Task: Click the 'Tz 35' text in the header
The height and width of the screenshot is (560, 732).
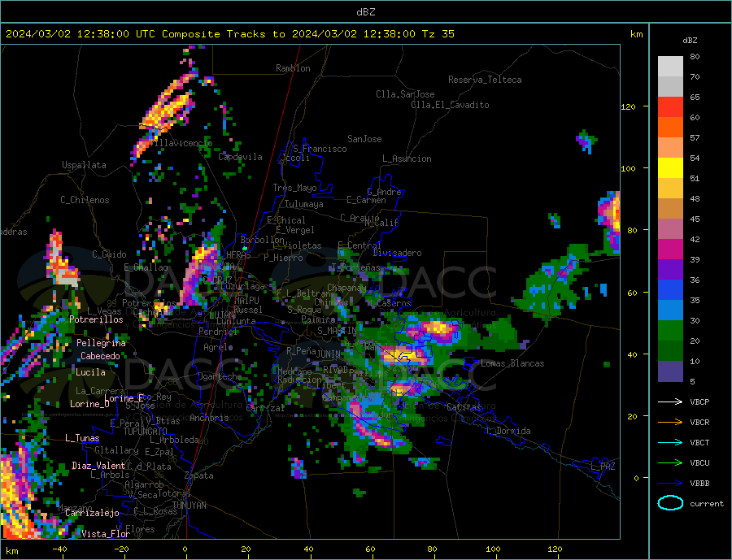Action: [x=438, y=34]
